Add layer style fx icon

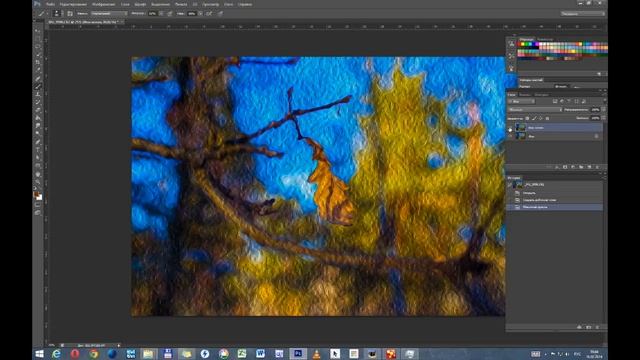[557, 167]
